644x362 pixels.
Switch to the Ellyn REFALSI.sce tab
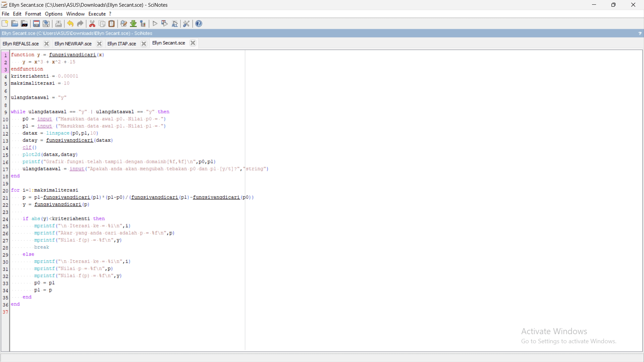pos(21,44)
